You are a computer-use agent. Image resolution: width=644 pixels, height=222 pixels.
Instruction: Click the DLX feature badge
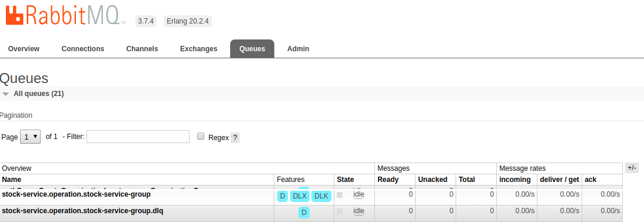coord(300,196)
